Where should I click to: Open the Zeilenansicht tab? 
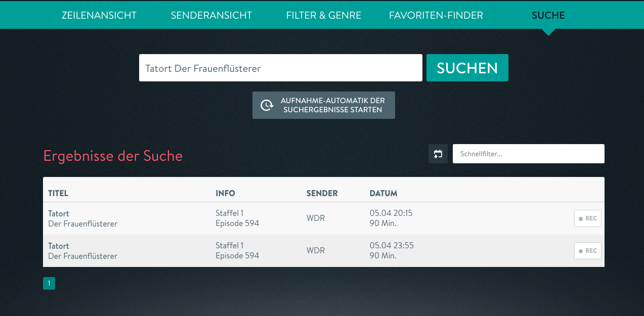click(x=99, y=15)
